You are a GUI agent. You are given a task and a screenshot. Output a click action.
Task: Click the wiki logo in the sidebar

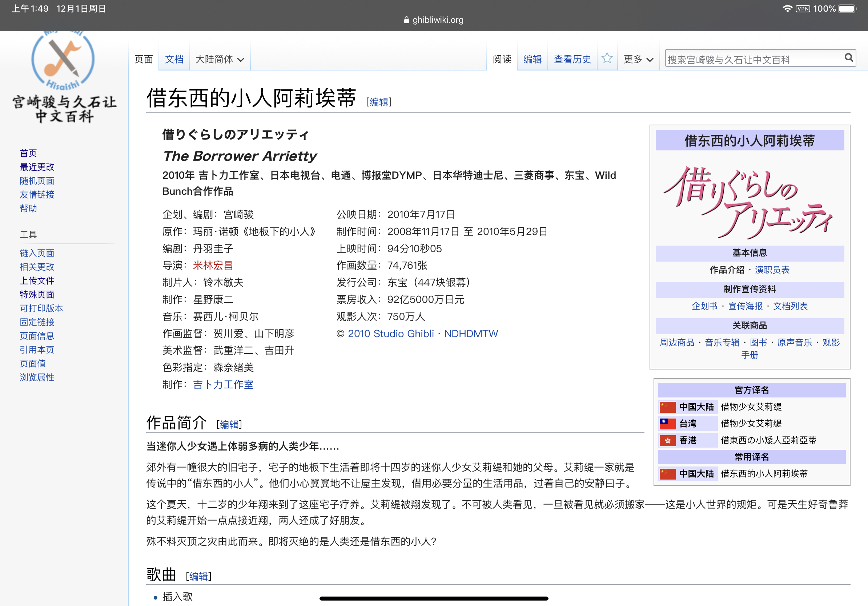(64, 78)
